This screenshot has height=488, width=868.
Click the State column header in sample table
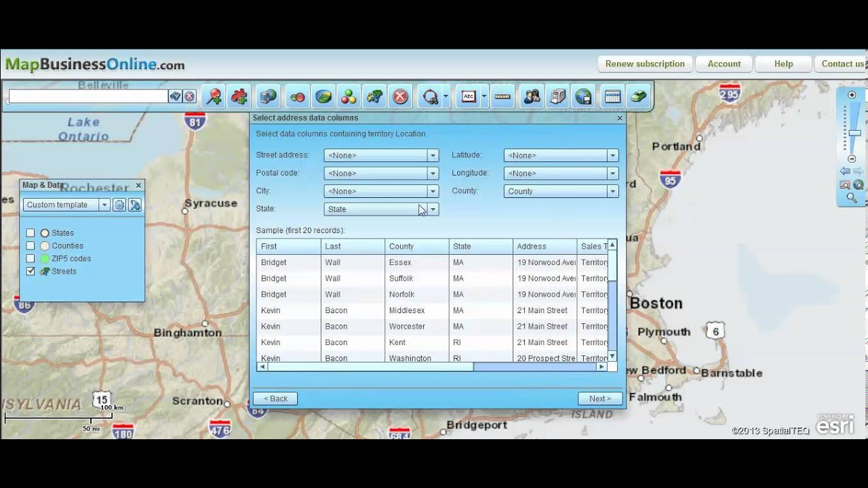pos(481,246)
